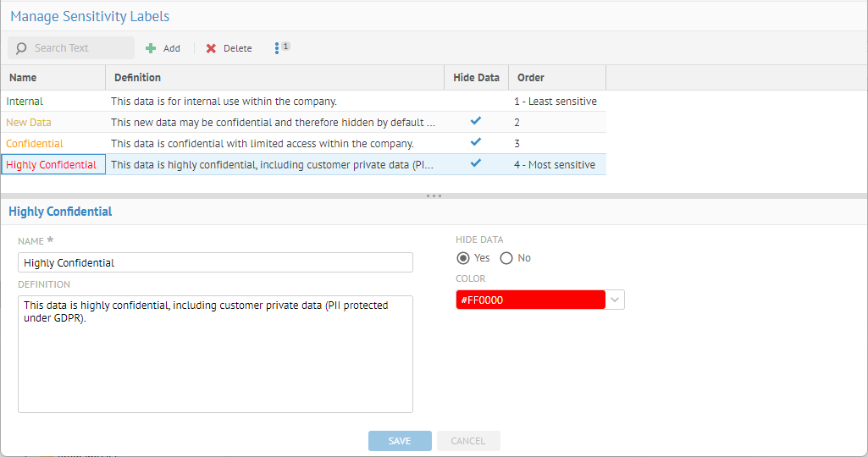The height and width of the screenshot is (457, 868).
Task: Expand the Color dropdown arrow
Action: pyautogui.click(x=615, y=300)
